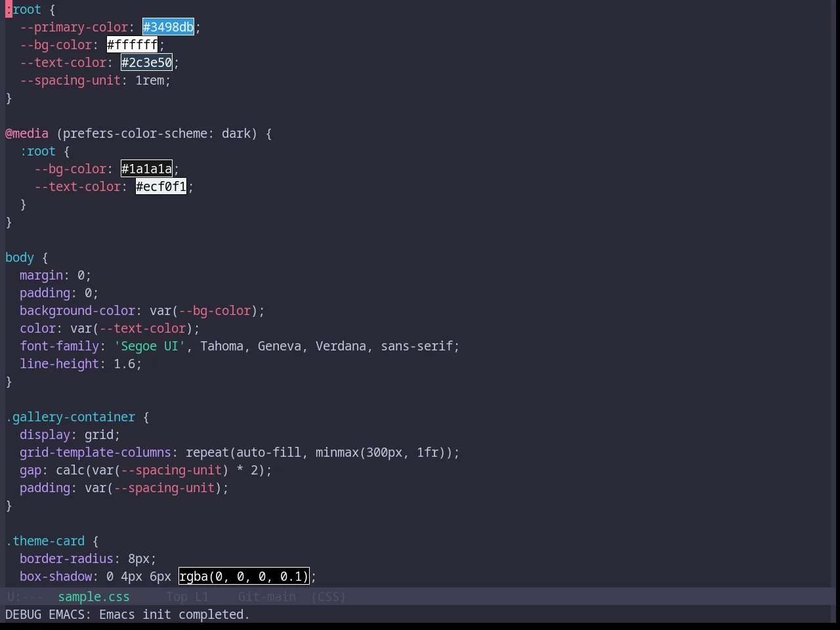Click the .theme-card selector
840x630 pixels.
click(x=45, y=541)
